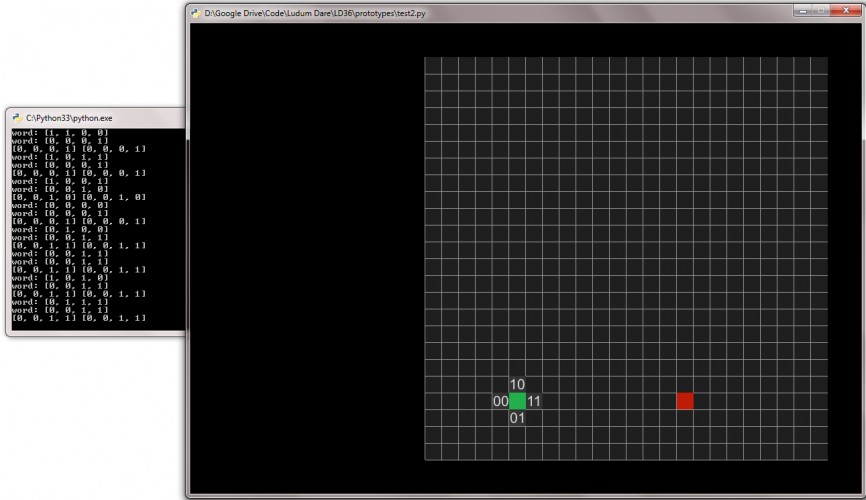The height and width of the screenshot is (500, 866).
Task: Click console line '[0, 0, 1, 0] [0, 0, 1, 0]'
Action: click(79, 197)
